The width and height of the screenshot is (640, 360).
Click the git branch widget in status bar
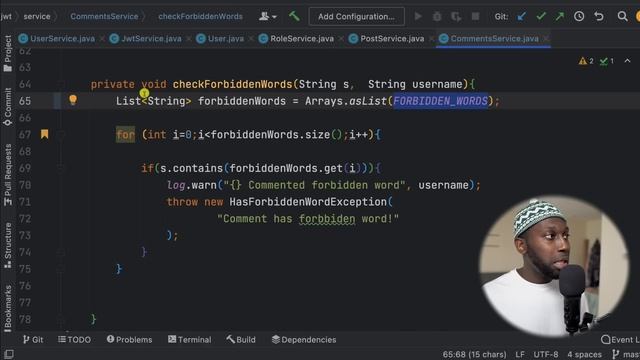click(x=625, y=354)
